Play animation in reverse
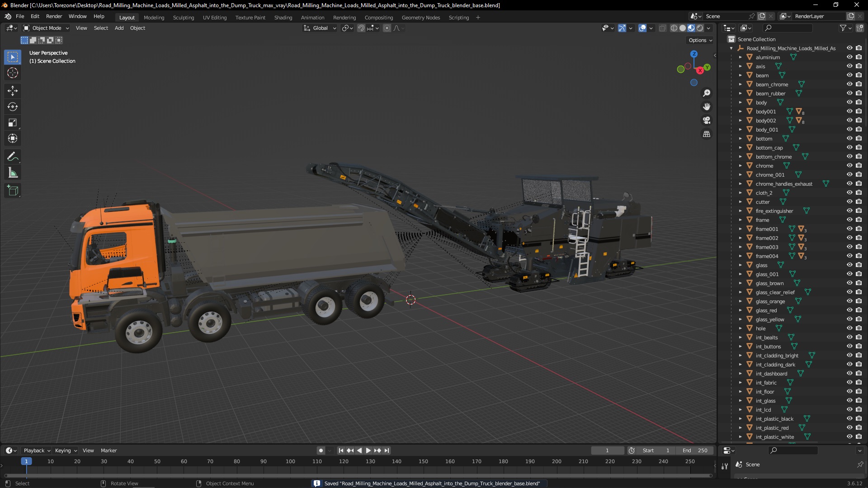 point(359,450)
